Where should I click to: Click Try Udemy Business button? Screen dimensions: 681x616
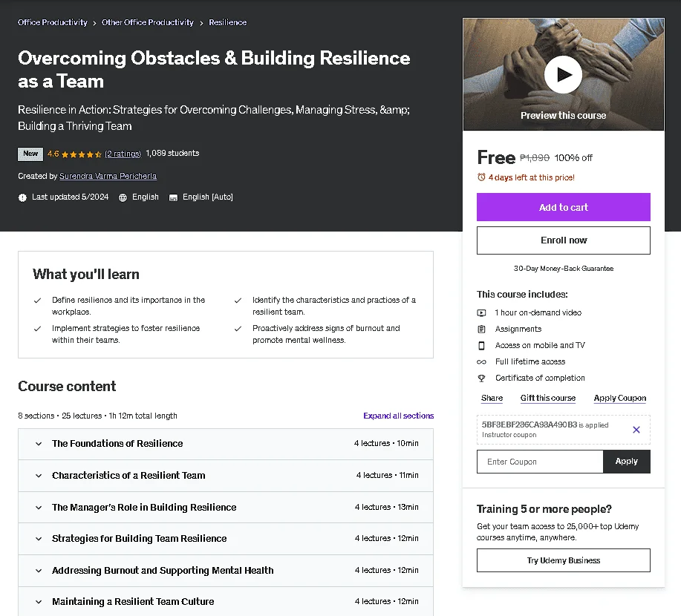[564, 560]
